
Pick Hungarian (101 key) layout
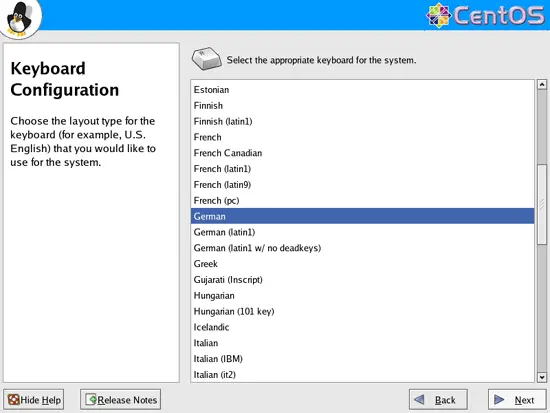tap(362, 311)
